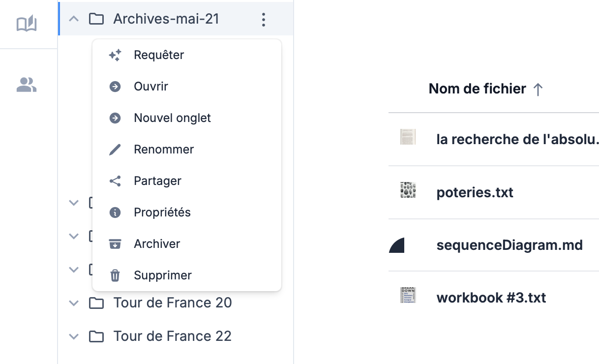
Task: Click the trash icon beside Supprimer
Action: click(x=115, y=275)
